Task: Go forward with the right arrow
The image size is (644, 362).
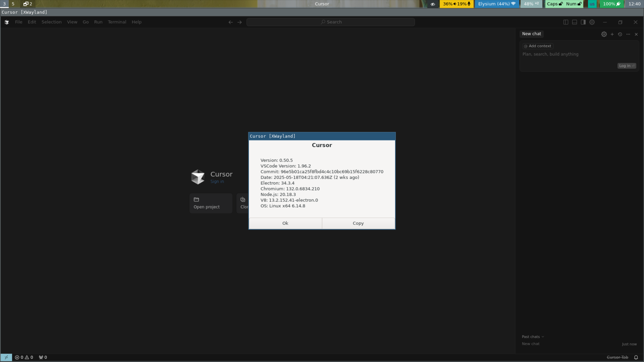Action: pyautogui.click(x=239, y=22)
